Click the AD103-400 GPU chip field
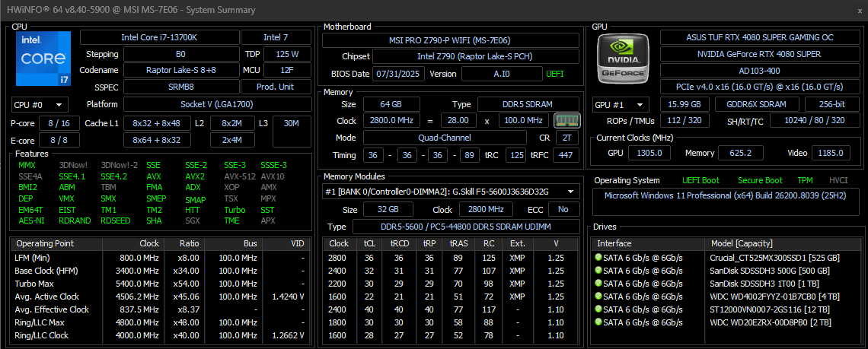 (759, 71)
